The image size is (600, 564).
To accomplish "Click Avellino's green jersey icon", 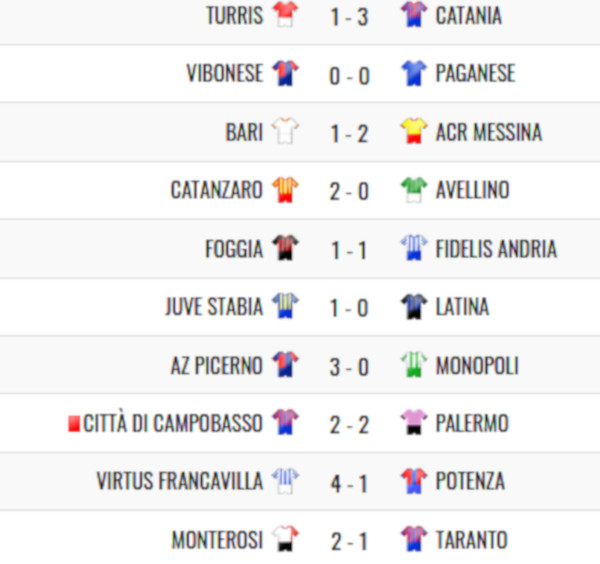I will [x=413, y=189].
